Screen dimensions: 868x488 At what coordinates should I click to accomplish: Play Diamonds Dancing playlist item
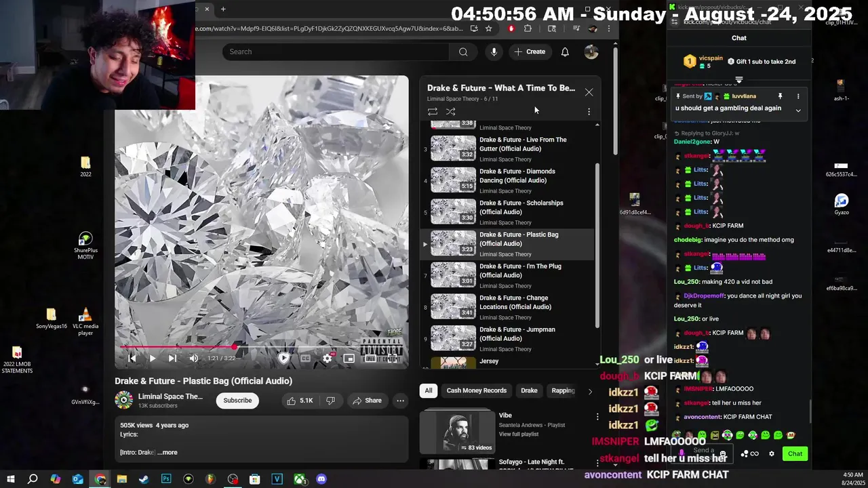pyautogui.click(x=507, y=180)
